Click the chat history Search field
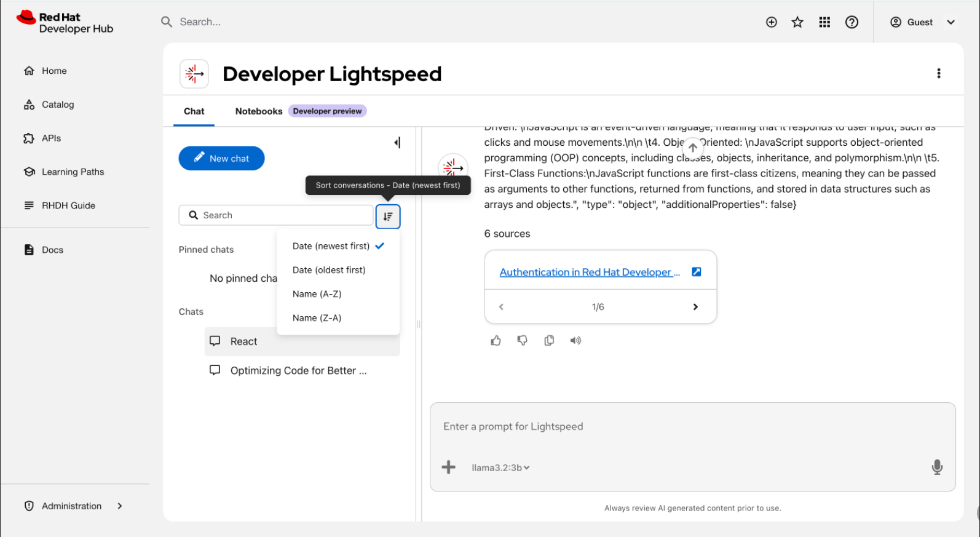The image size is (980, 537). [x=276, y=215]
